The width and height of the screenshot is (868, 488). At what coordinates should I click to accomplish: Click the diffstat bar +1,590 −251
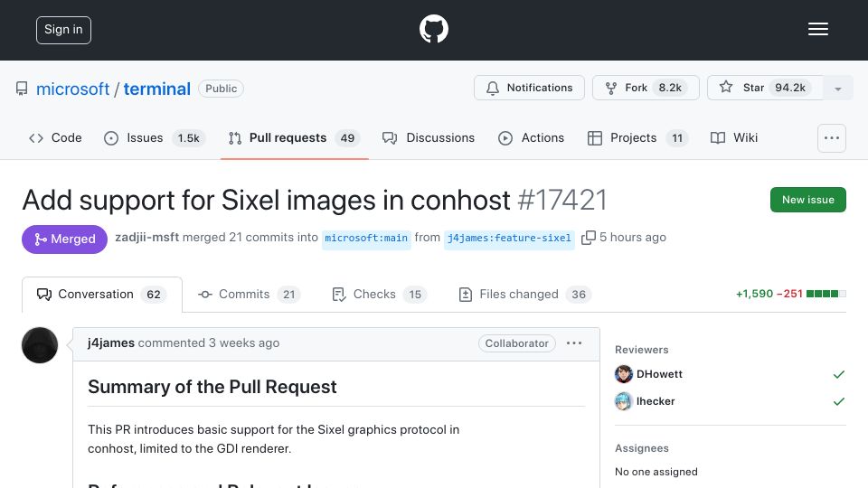click(790, 294)
